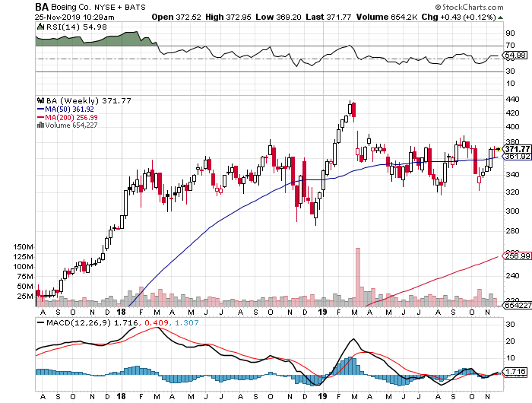
Task: Click the 150M volume axis label
Action: [23, 247]
